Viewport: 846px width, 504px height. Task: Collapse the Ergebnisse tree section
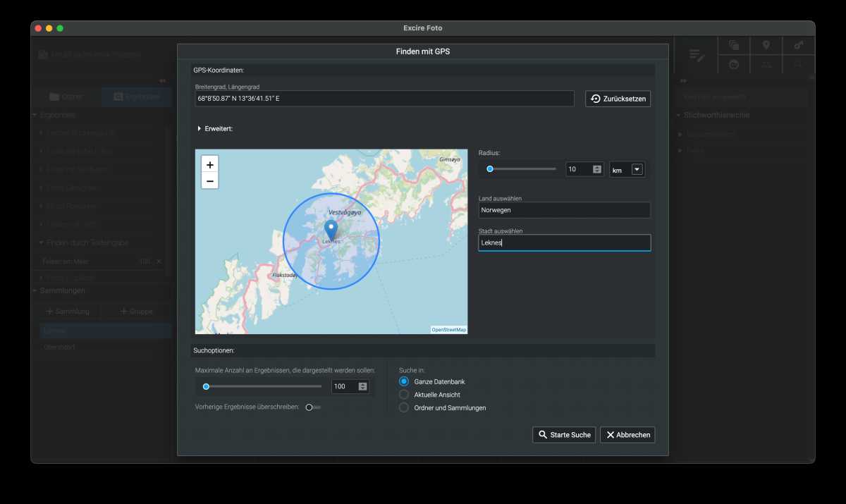point(35,115)
